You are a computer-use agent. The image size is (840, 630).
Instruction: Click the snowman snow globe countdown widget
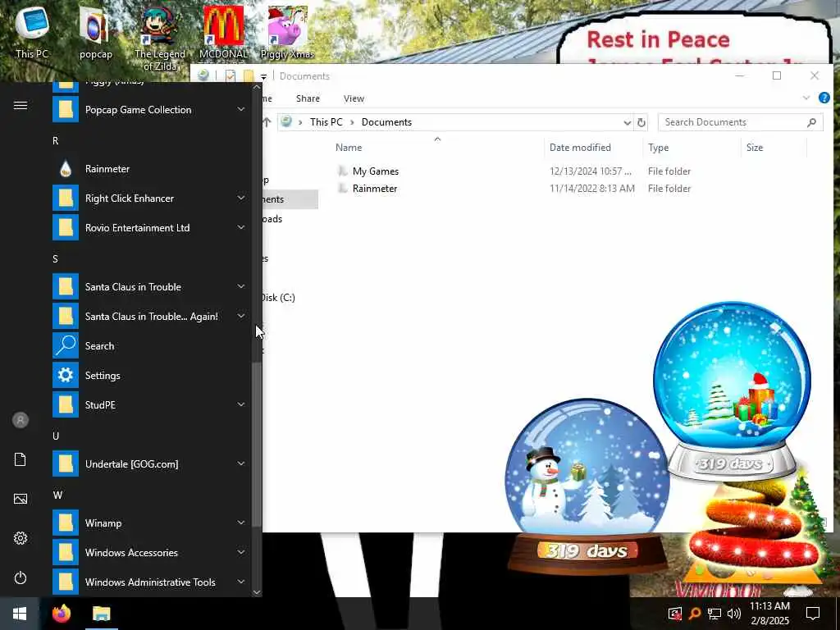[x=587, y=485]
